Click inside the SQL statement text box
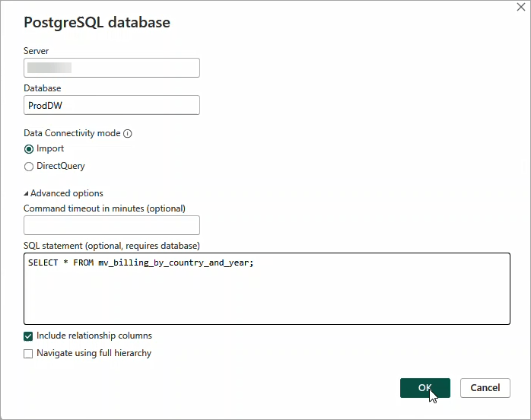The image size is (531, 420). pyautogui.click(x=267, y=288)
